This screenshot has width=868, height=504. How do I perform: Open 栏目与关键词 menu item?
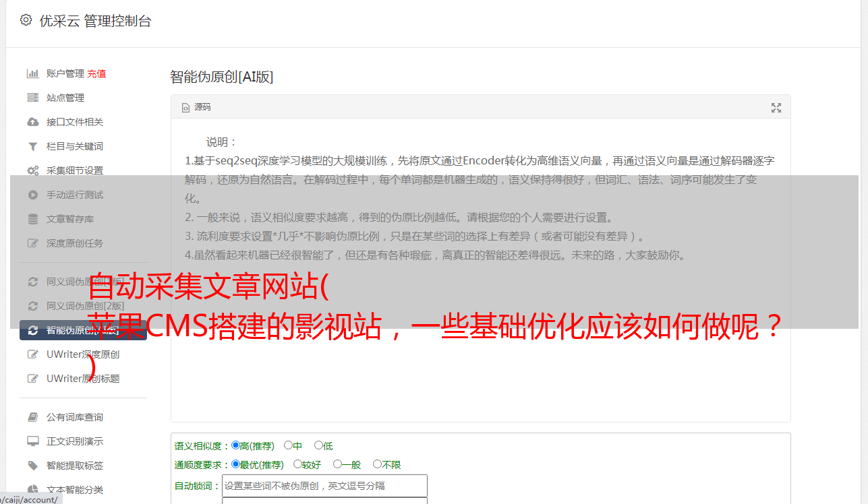coord(75,146)
